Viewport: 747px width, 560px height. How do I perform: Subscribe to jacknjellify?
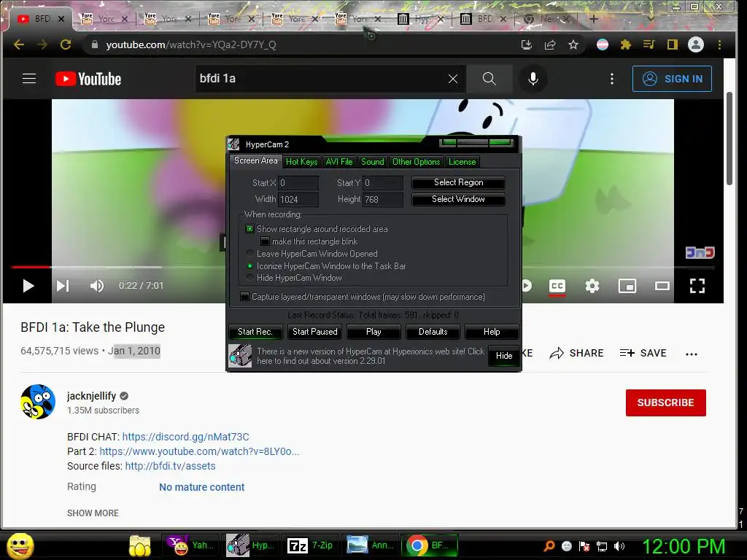point(665,402)
